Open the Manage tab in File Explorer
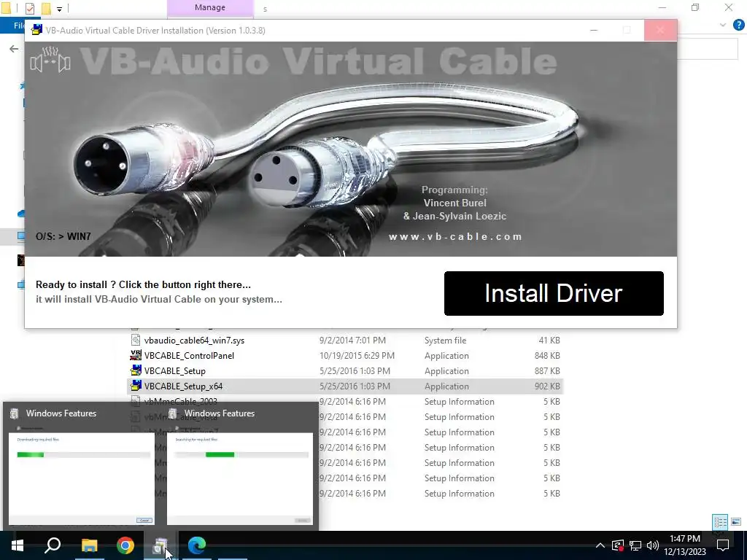Image resolution: width=747 pixels, height=560 pixels. (x=209, y=7)
